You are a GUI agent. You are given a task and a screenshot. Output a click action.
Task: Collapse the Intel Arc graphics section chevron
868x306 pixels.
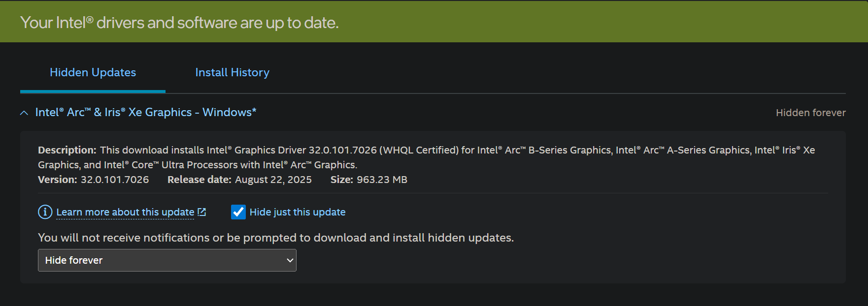click(24, 113)
